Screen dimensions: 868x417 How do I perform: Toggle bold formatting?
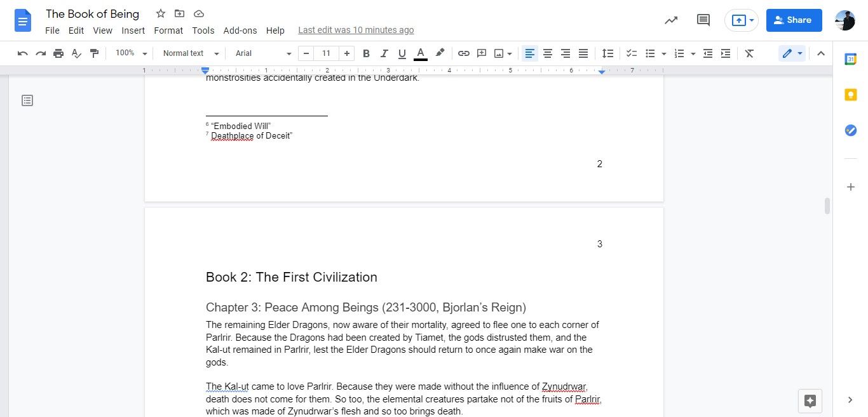pos(366,53)
